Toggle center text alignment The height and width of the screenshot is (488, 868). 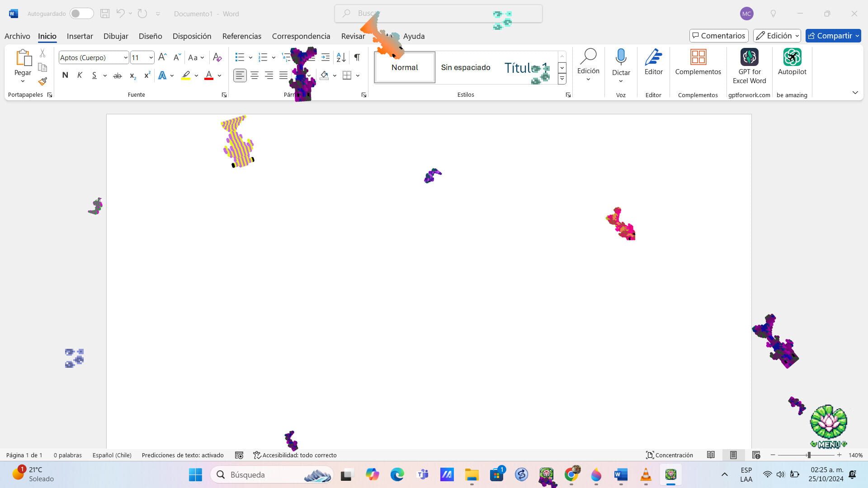255,75
